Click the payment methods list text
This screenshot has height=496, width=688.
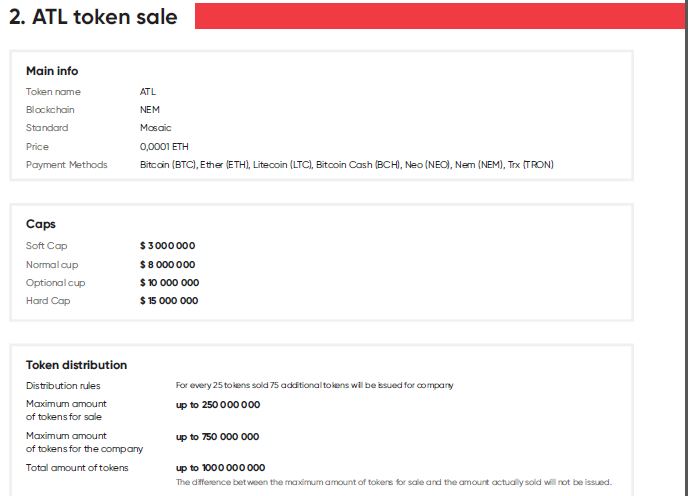point(347,165)
